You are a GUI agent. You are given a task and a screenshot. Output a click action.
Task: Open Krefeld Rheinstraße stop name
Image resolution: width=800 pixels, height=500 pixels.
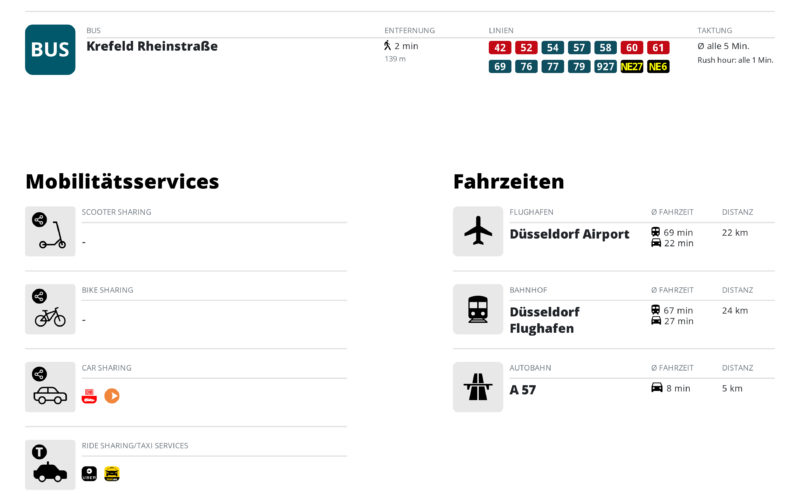152,46
